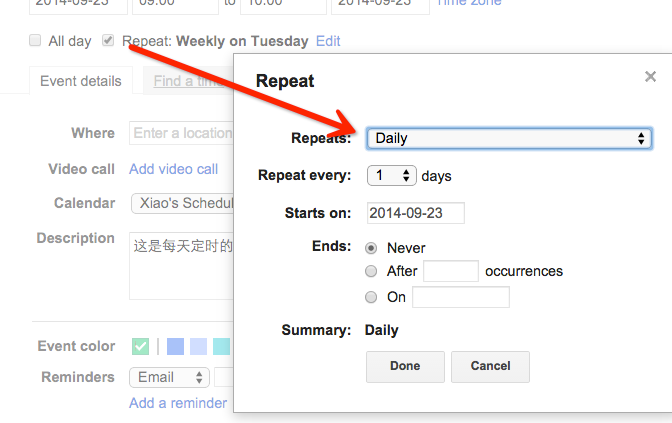672x423 pixels.
Task: Click the occurrences count input field
Action: pyautogui.click(x=451, y=271)
